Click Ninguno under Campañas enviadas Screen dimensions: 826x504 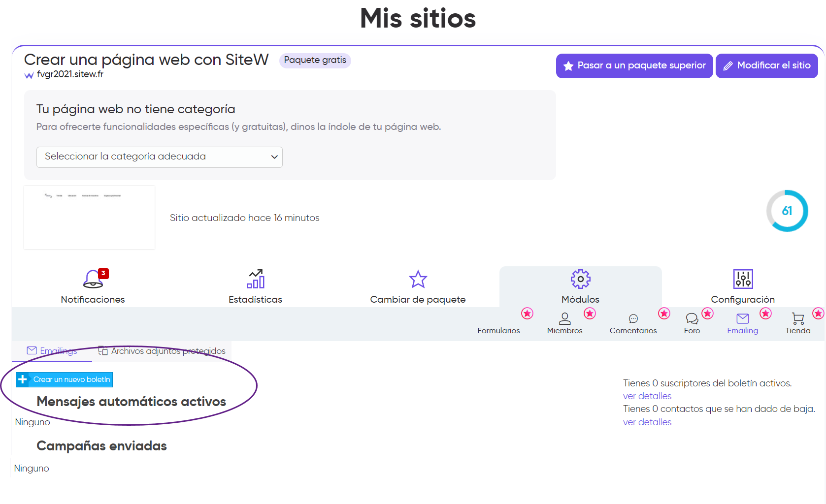click(x=32, y=468)
